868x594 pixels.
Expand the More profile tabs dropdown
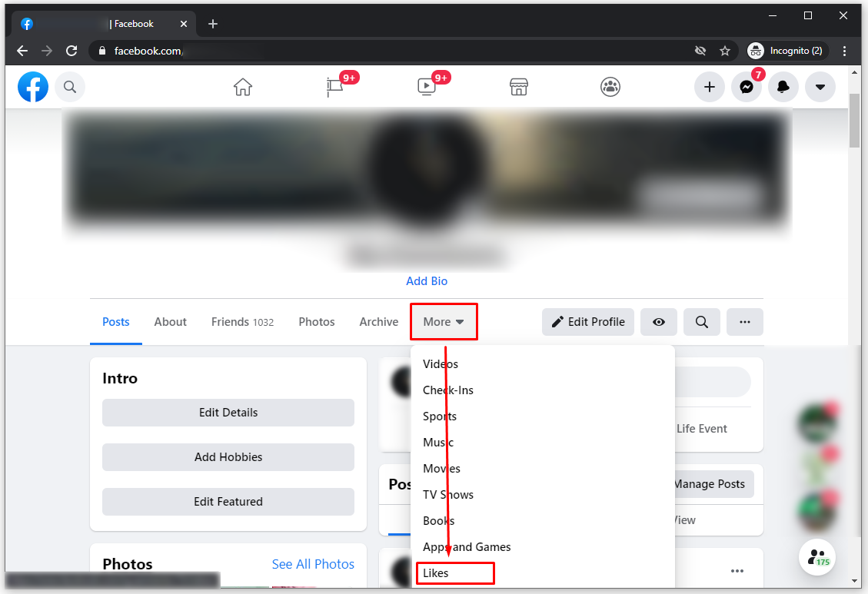444,322
